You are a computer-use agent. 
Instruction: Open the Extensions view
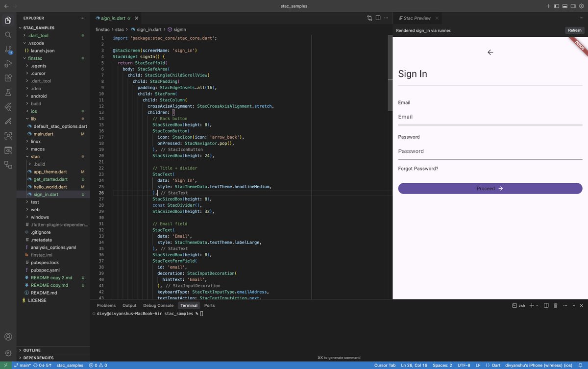coord(8,78)
